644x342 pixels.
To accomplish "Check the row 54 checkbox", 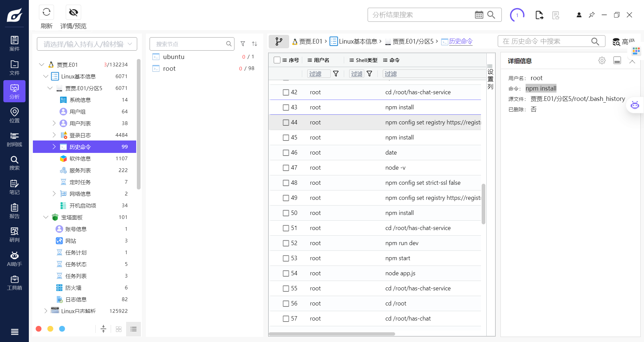I will tap(286, 273).
